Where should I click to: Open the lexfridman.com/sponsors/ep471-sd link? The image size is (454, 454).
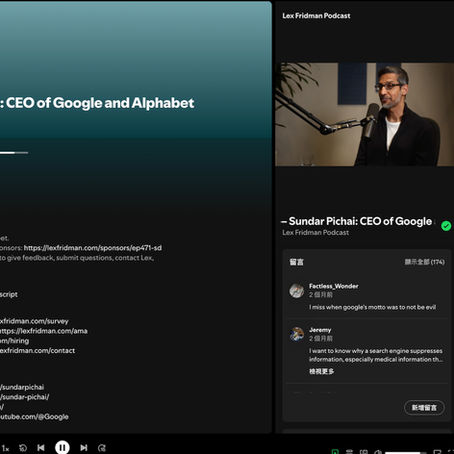point(93,248)
